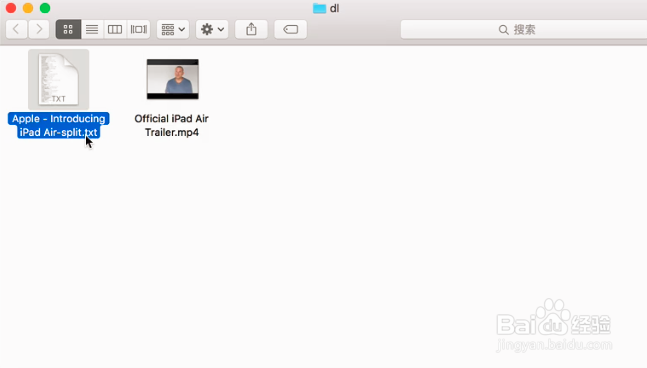Image resolution: width=647 pixels, height=368 pixels.
Task: Select the TXT file icon
Action: tap(59, 80)
